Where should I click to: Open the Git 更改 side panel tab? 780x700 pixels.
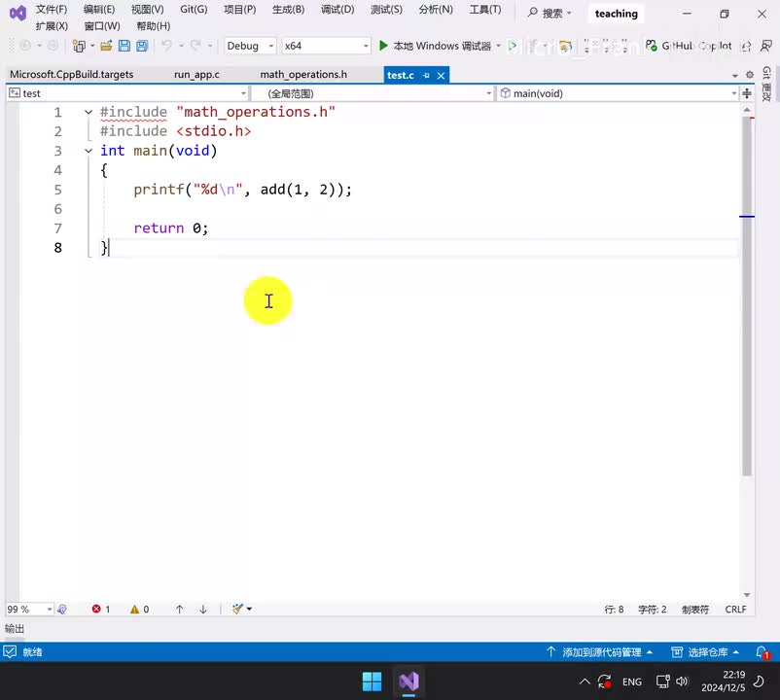pyautogui.click(x=766, y=84)
